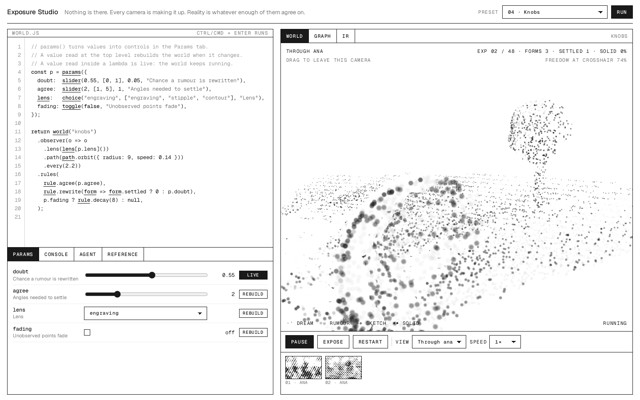Click the LIVE badge for doubt

tap(253, 275)
